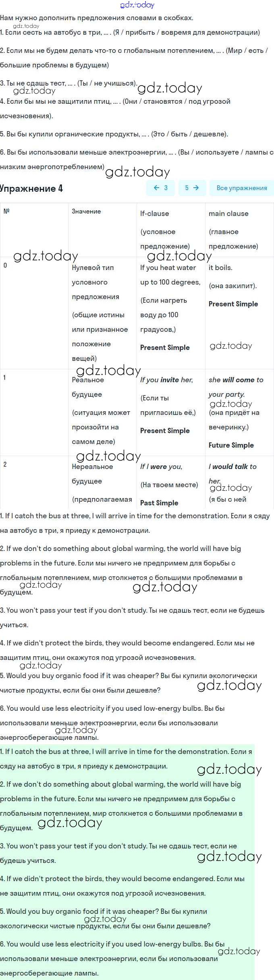Click "If you invite her," italic example
The height and width of the screenshot is (980, 274).
coord(166,380)
